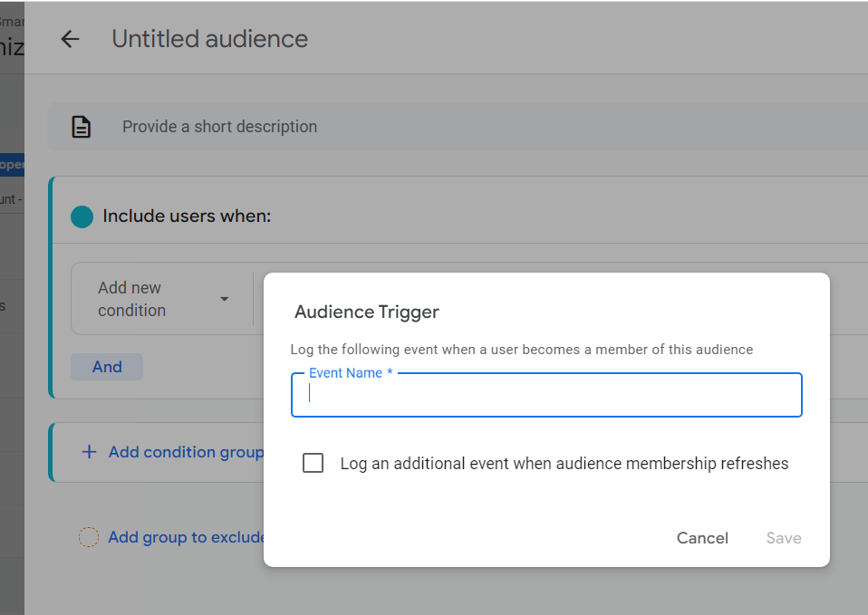Screen dimensions: 868x615
Task: Click the Cancel button in Audience Trigger
Action: (x=702, y=538)
